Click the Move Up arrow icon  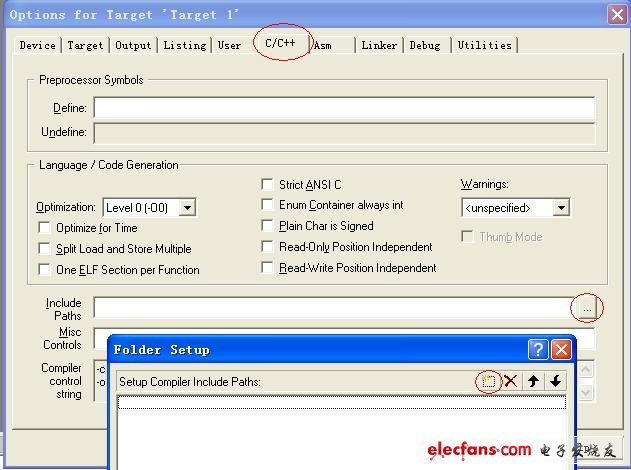tap(535, 381)
